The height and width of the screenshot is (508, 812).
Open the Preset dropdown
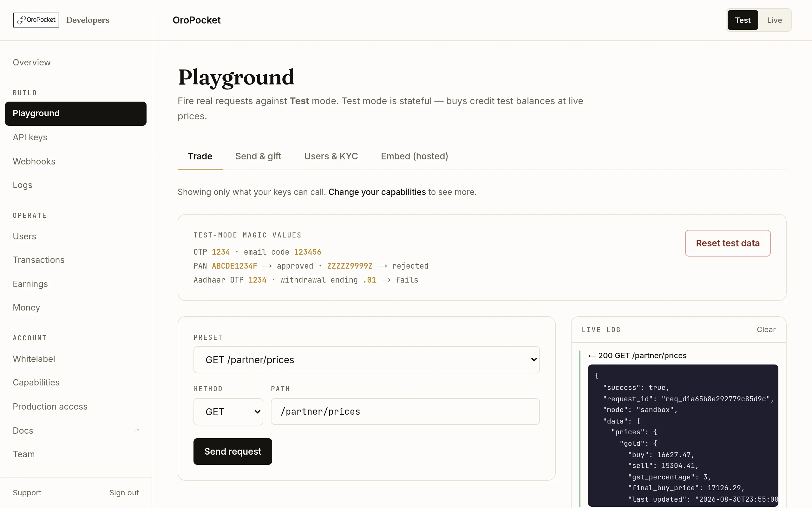pos(366,359)
